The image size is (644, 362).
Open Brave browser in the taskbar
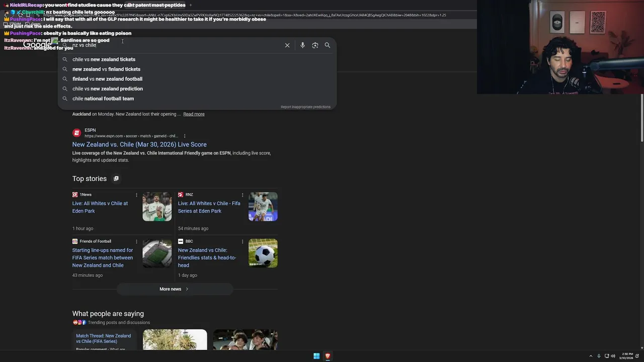[328, 356]
